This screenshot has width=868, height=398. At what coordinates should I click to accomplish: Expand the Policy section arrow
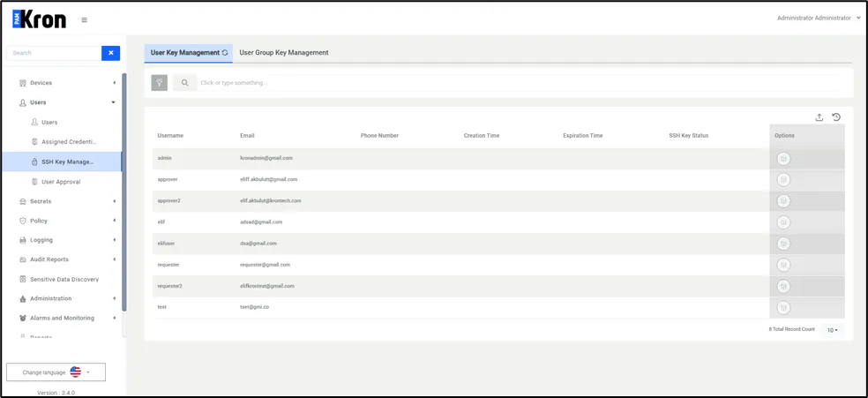click(114, 221)
